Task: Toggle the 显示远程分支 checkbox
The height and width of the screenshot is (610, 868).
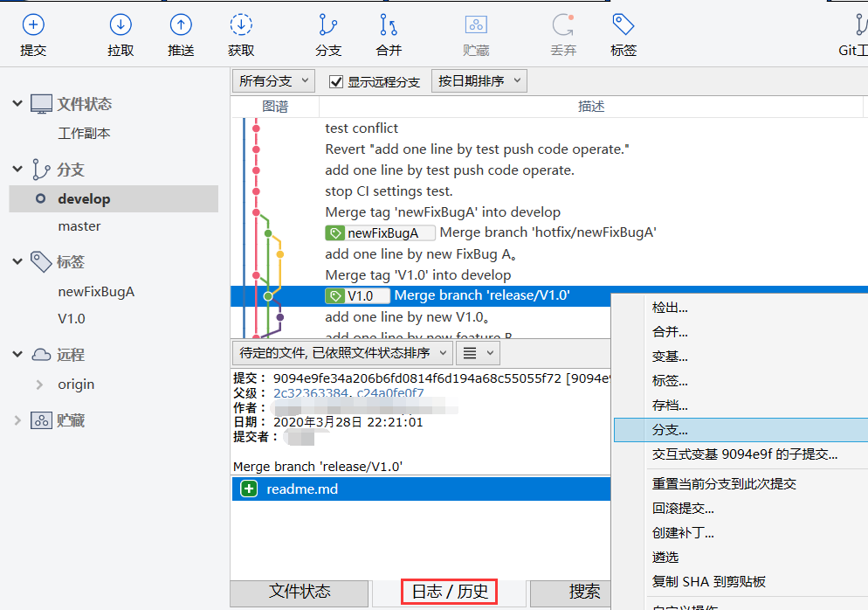Action: pos(336,82)
